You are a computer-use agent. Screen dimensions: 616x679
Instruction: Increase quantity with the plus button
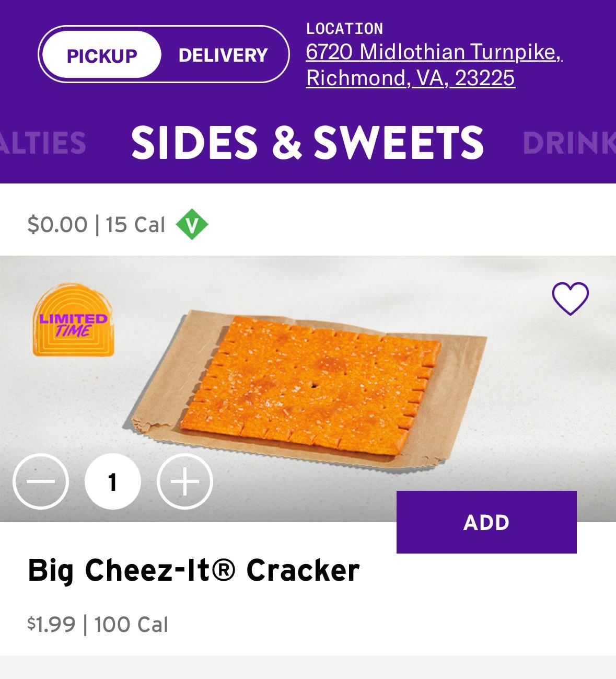[x=185, y=481]
